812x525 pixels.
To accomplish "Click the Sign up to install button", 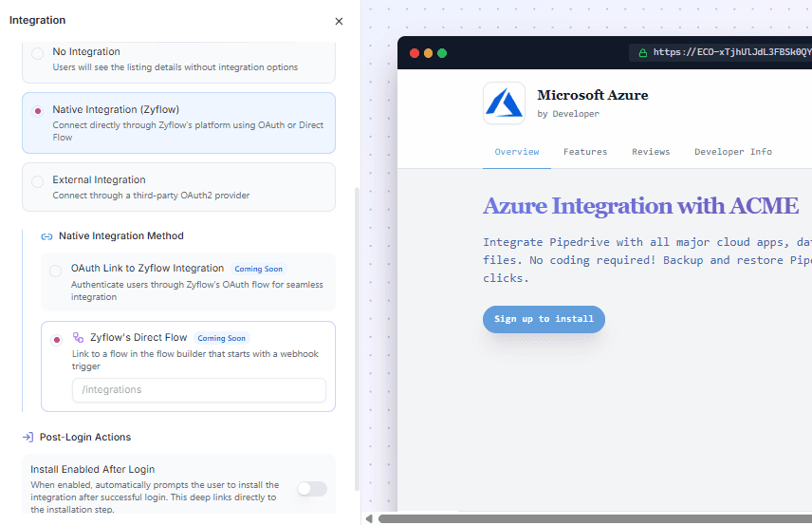I will (544, 319).
